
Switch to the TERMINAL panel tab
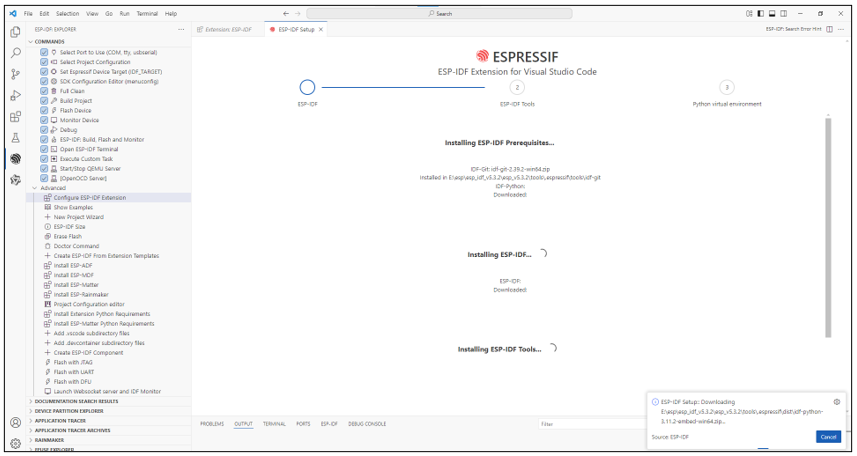coord(274,424)
